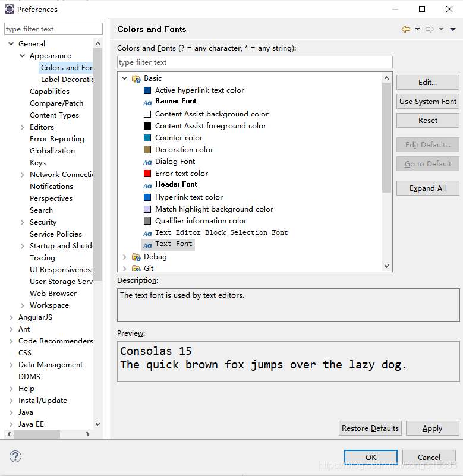Open the Web Browser preference page
The height and width of the screenshot is (476, 463).
53,293
